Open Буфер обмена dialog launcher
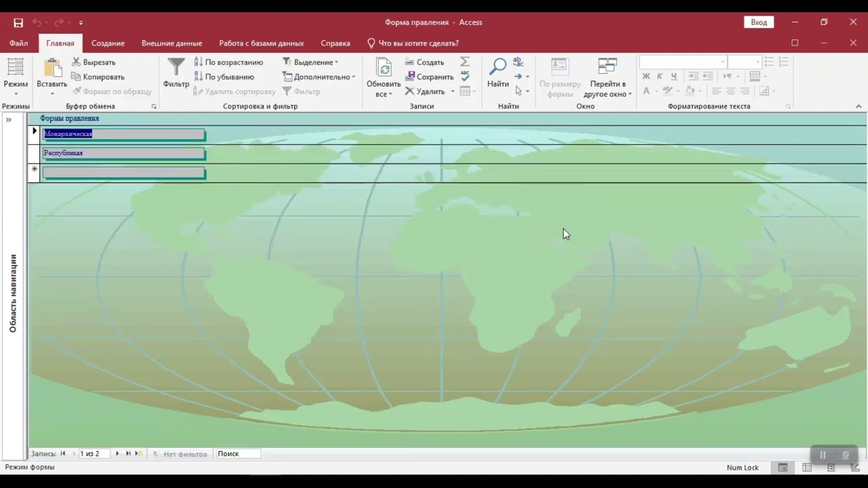 tap(154, 106)
